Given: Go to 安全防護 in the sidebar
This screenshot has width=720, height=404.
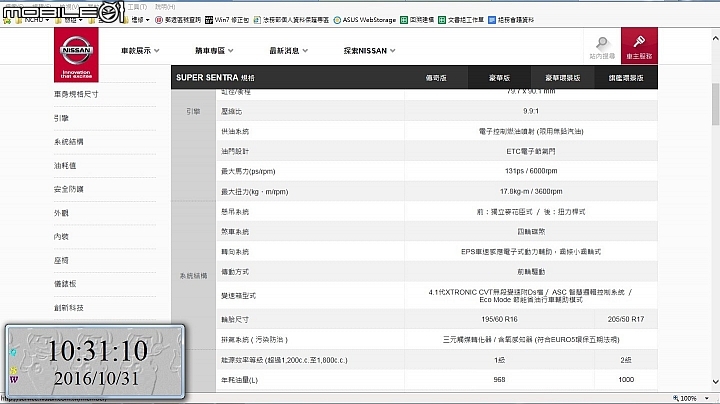Looking at the screenshot, I should click(68, 189).
